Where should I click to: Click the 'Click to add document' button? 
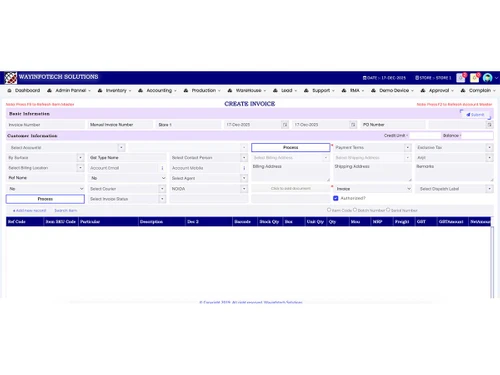click(291, 189)
